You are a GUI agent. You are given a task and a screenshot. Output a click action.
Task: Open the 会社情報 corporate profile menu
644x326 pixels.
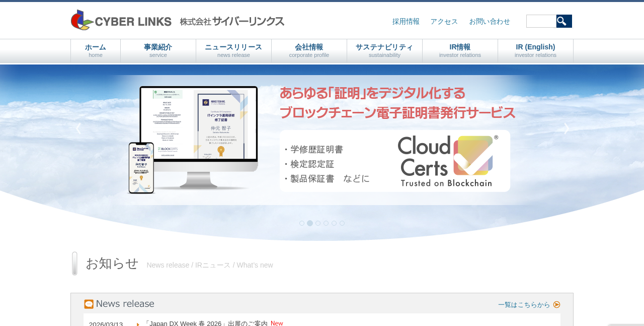tap(309, 51)
